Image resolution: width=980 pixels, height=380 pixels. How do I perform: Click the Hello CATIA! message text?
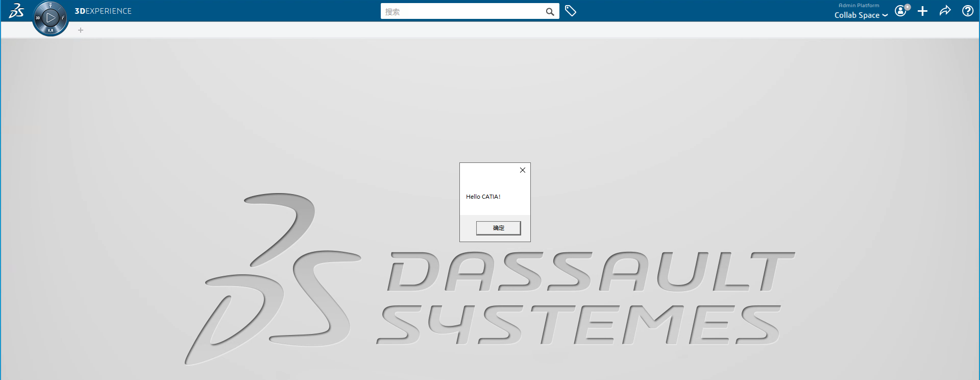point(483,197)
